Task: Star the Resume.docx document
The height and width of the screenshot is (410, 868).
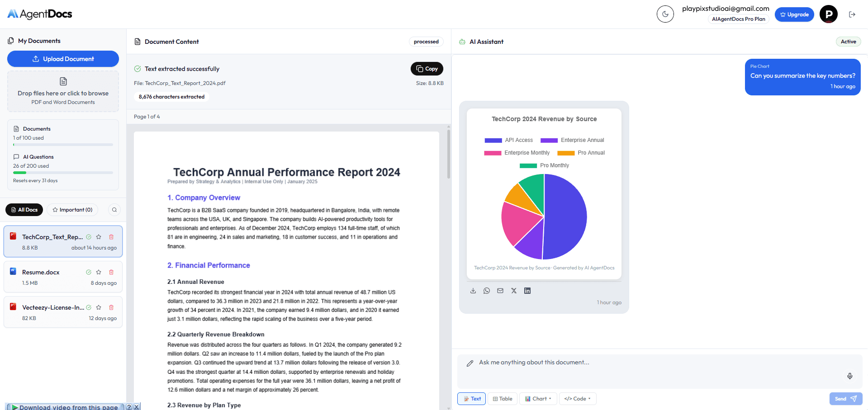Action: coord(99,272)
